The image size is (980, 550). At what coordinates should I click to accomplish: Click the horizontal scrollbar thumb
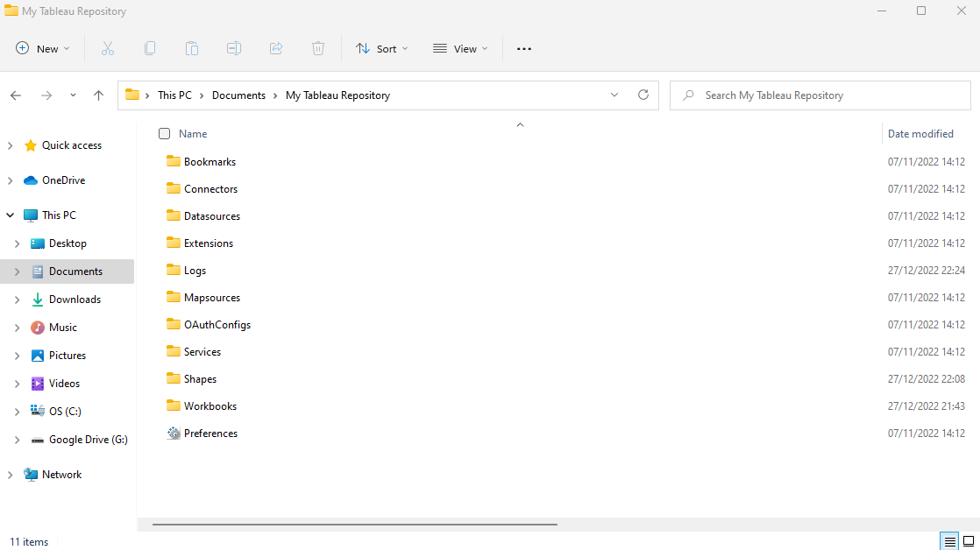(x=355, y=525)
